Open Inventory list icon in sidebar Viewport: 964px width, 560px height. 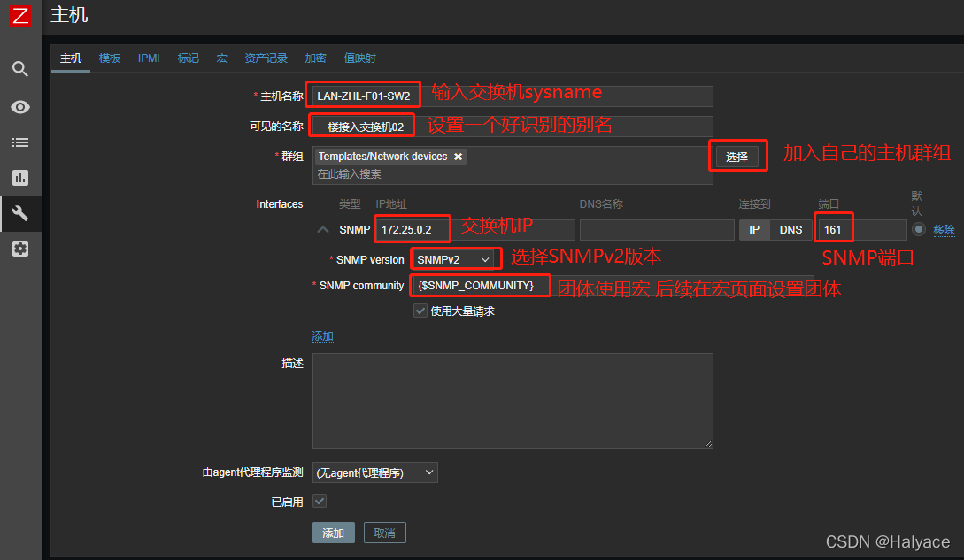[20, 142]
